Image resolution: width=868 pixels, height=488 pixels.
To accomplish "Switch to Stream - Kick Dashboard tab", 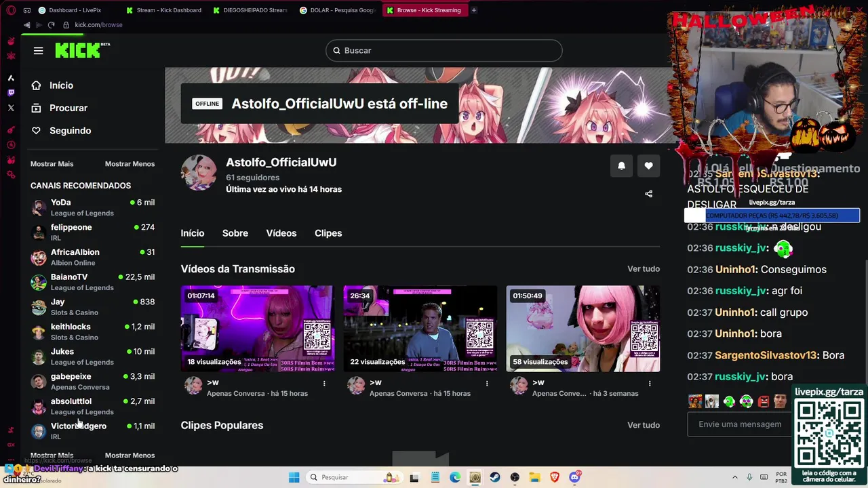I will tap(163, 10).
